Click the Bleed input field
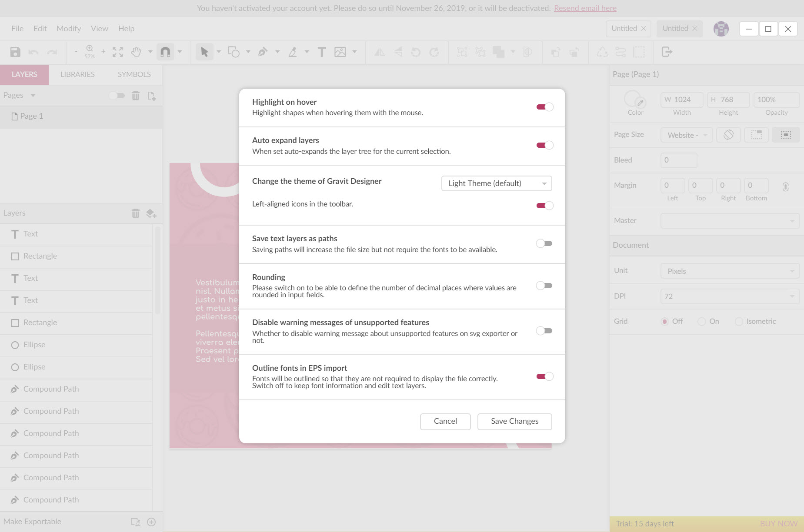Image resolution: width=804 pixels, height=532 pixels. pos(679,160)
